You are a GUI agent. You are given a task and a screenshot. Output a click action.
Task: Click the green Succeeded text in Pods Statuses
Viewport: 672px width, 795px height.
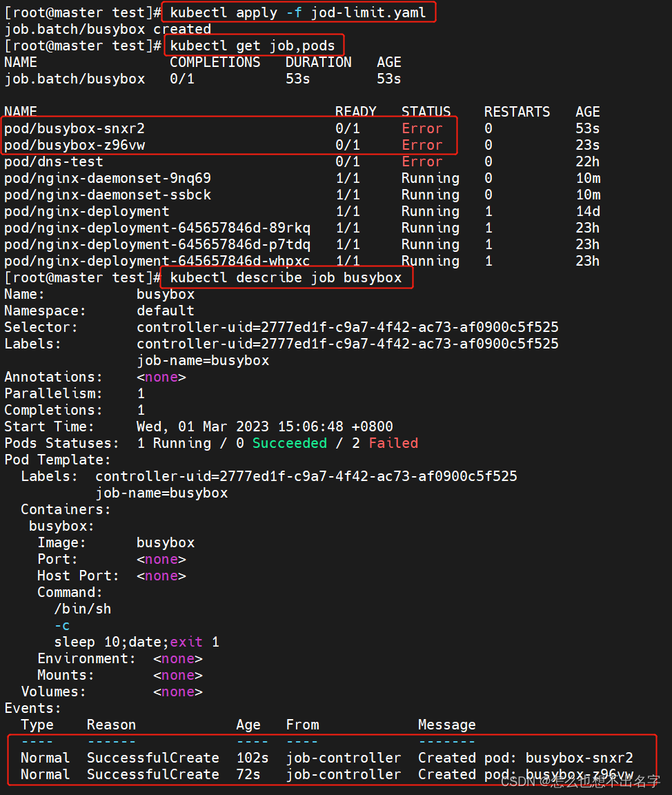pyautogui.click(x=289, y=443)
